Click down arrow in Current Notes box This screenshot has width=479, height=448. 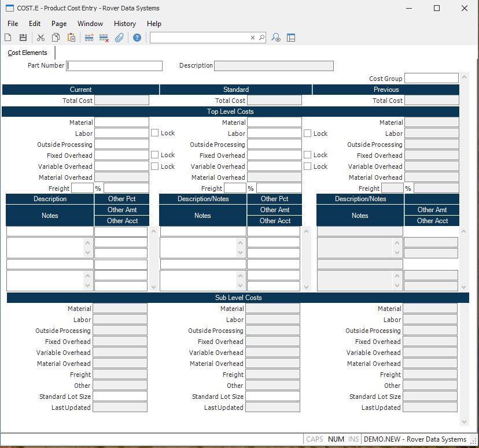(x=87, y=253)
